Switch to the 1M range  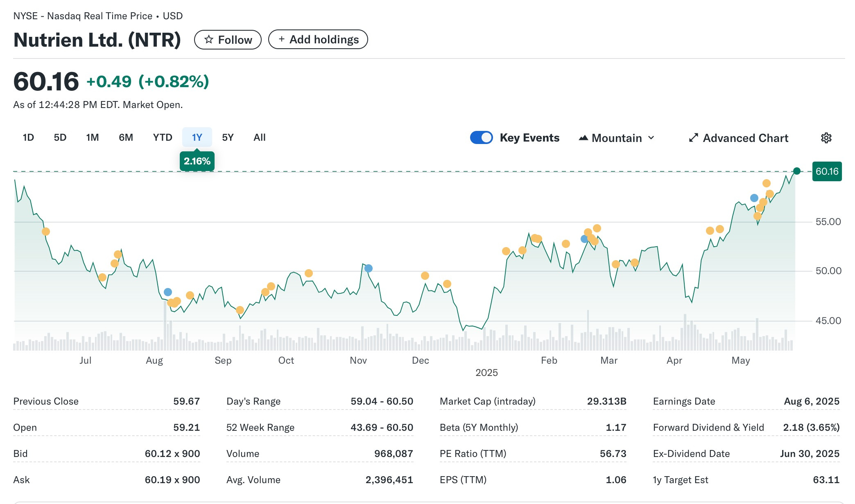pos(93,137)
